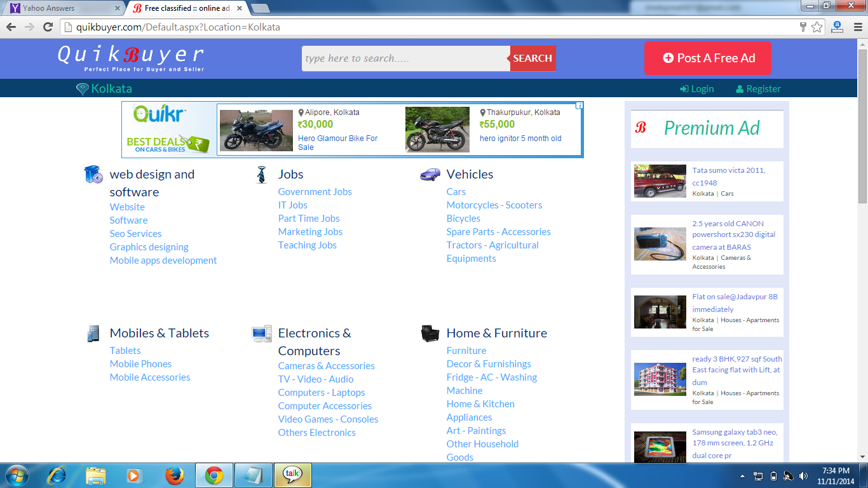Open Decor & Furnishings link

point(489,363)
